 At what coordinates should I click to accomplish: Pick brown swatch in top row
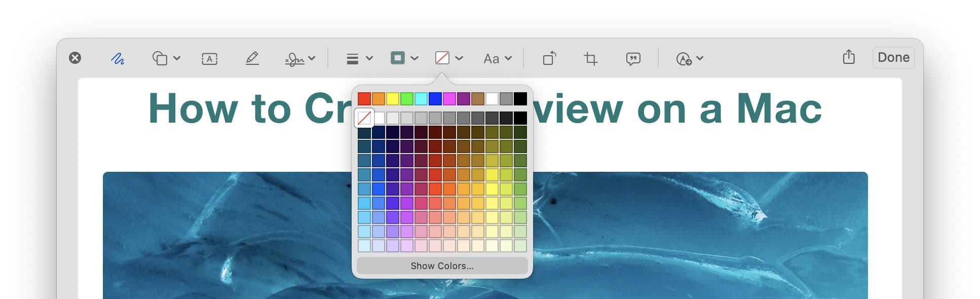(x=478, y=98)
